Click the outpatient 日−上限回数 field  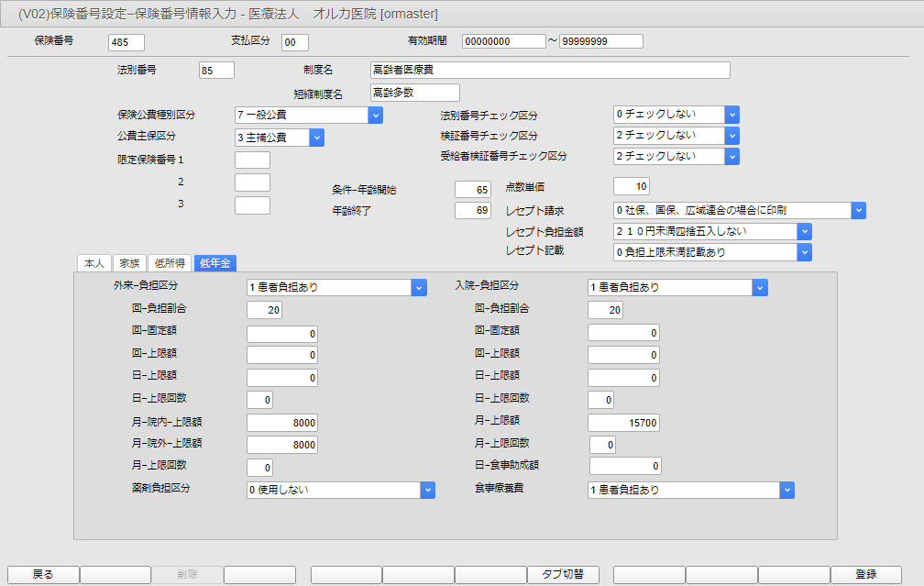coord(260,400)
